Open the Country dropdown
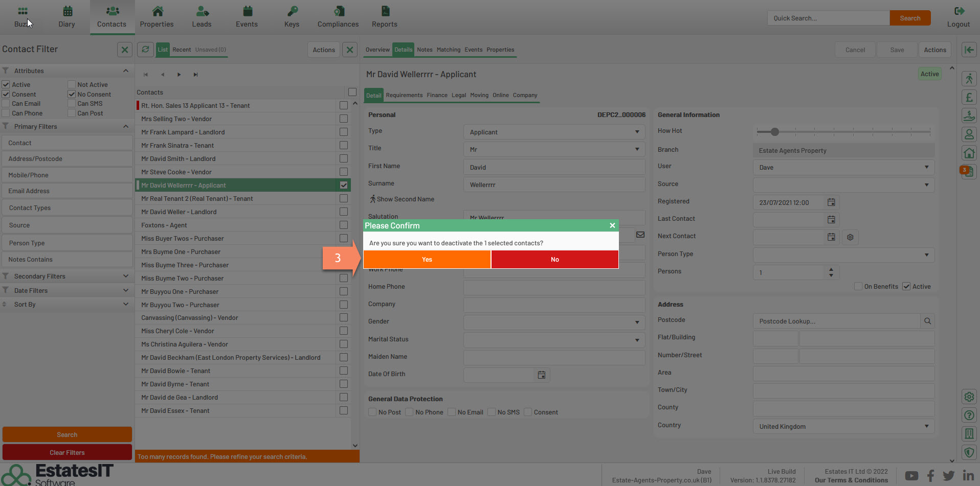 pos(843,427)
